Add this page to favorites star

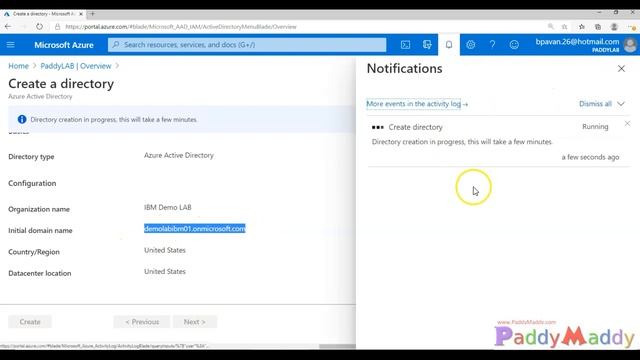coord(564,27)
